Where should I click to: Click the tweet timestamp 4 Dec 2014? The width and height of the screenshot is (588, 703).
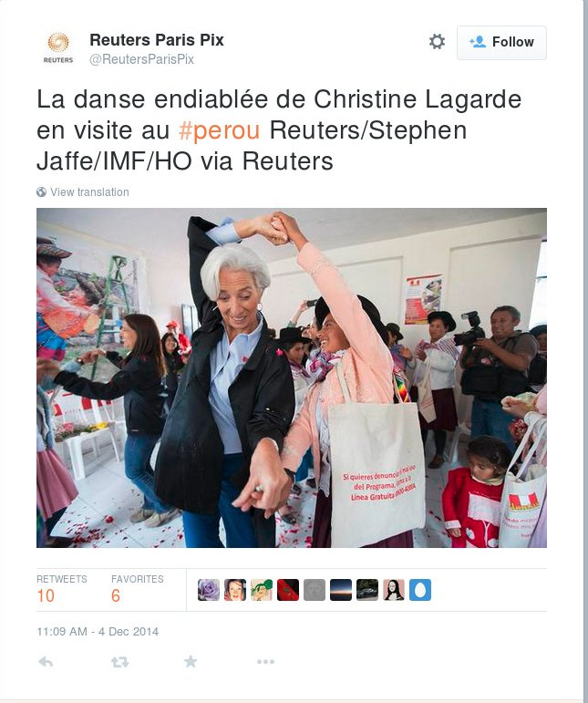98,631
